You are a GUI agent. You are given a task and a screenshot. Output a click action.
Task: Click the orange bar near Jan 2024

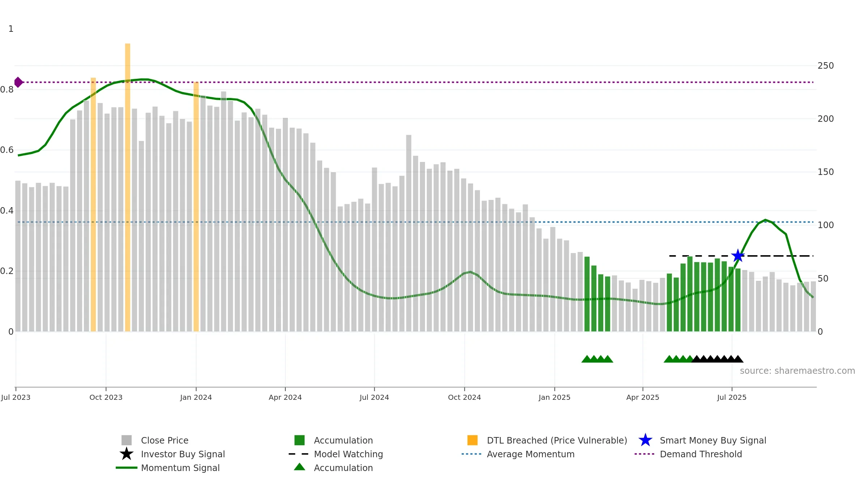click(196, 206)
